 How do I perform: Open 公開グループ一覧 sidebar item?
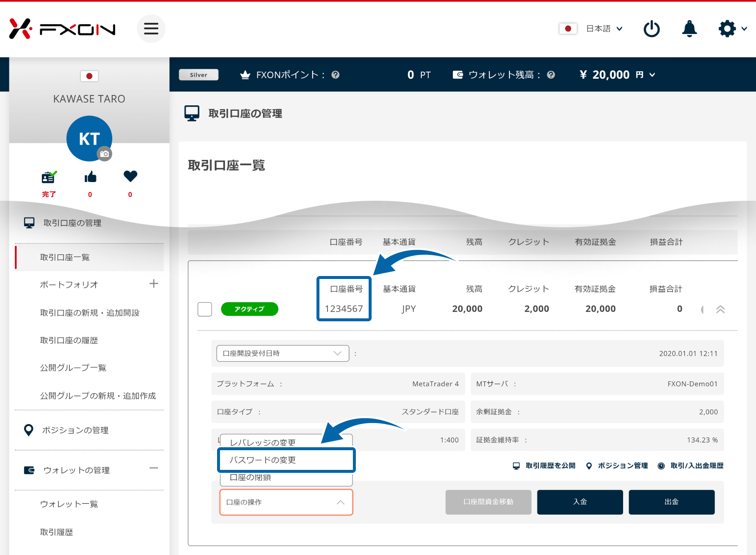coord(73,368)
